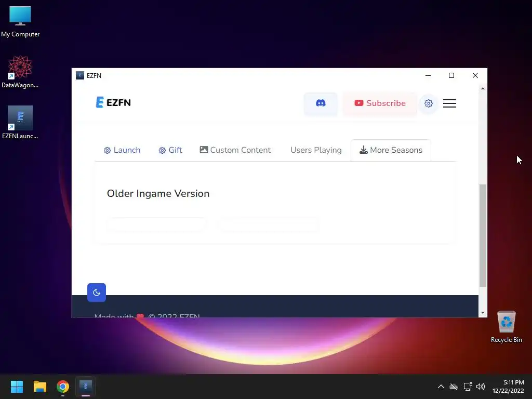Select the My Computer desktop icon
532x399 pixels.
tap(20, 22)
